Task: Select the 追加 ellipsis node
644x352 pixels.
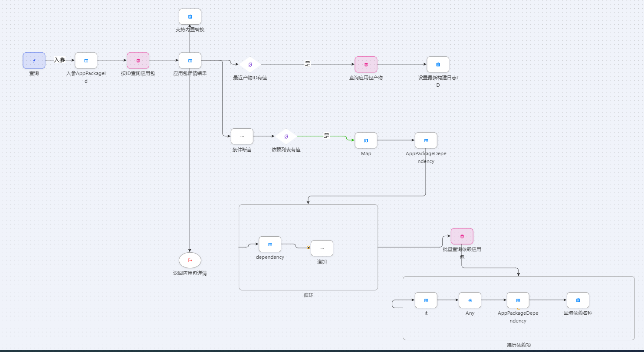Action: (322, 248)
